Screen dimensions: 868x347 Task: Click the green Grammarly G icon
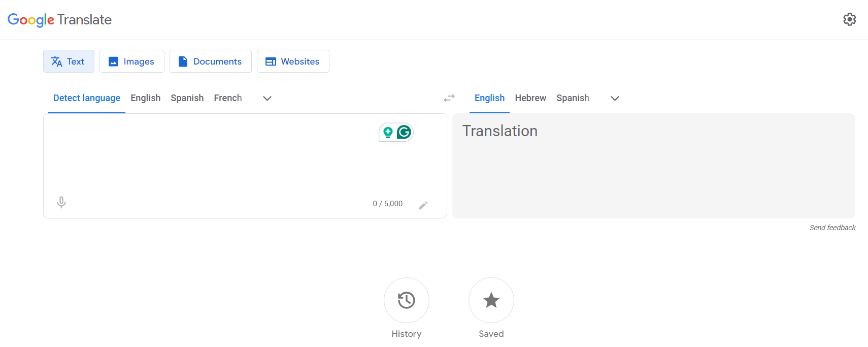coord(404,133)
